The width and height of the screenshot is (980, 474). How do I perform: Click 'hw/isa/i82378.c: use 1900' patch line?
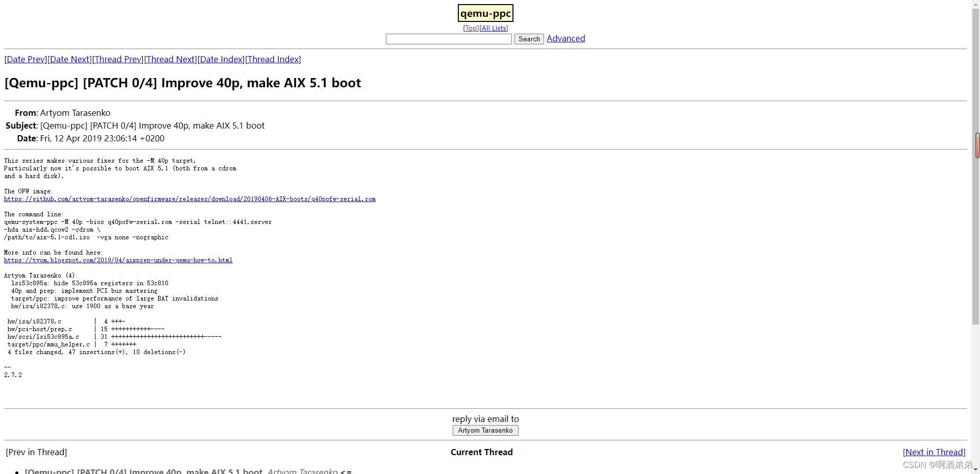82,307
